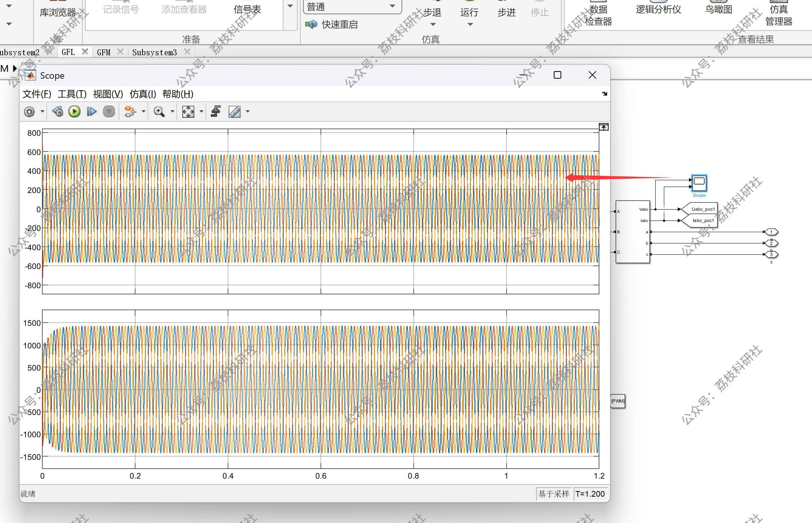The height and width of the screenshot is (523, 812).
Task: Run simulation with the green play button
Action: [74, 111]
